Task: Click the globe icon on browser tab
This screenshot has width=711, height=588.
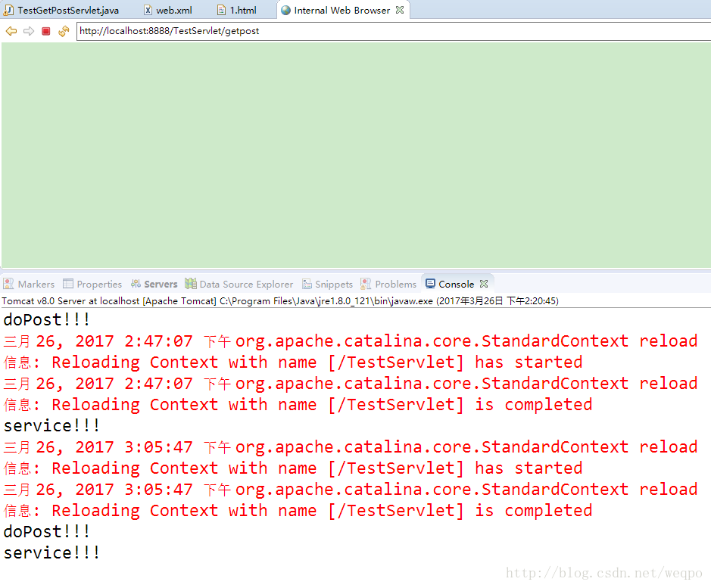Action: click(x=285, y=10)
